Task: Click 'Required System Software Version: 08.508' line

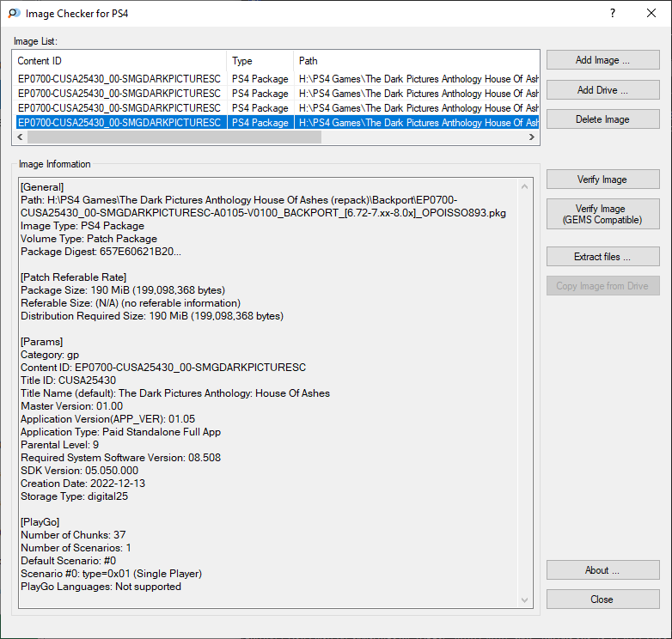Action: tap(120, 458)
